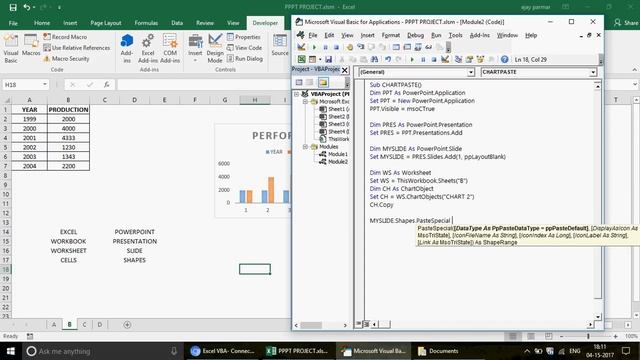
Task: Open Object Browser toolbar icon
Action: (x=480, y=60)
